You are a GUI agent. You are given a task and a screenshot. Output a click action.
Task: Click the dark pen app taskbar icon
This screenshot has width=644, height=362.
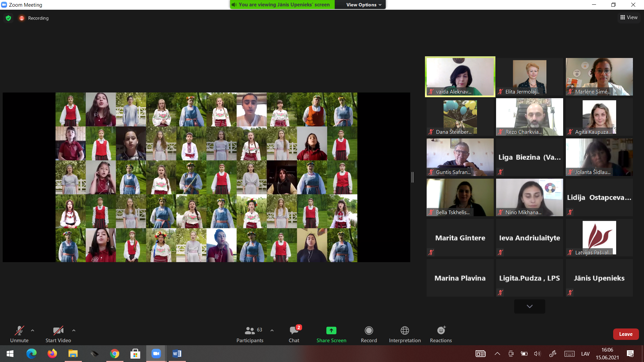click(94, 354)
